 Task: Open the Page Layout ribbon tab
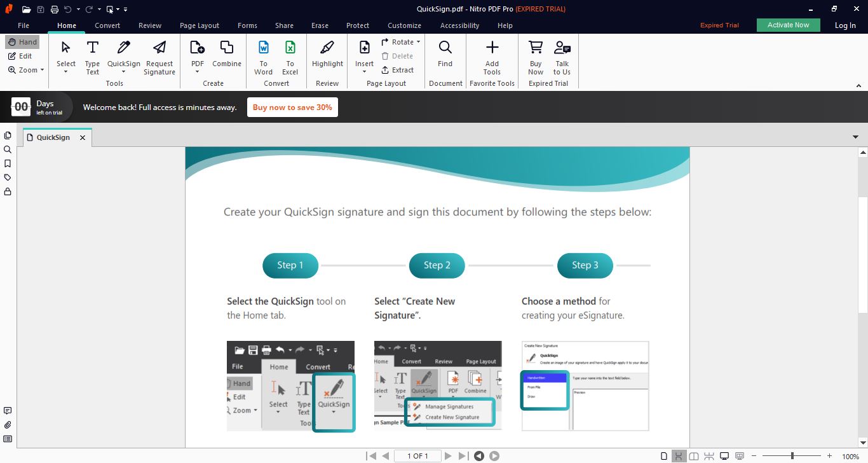200,25
